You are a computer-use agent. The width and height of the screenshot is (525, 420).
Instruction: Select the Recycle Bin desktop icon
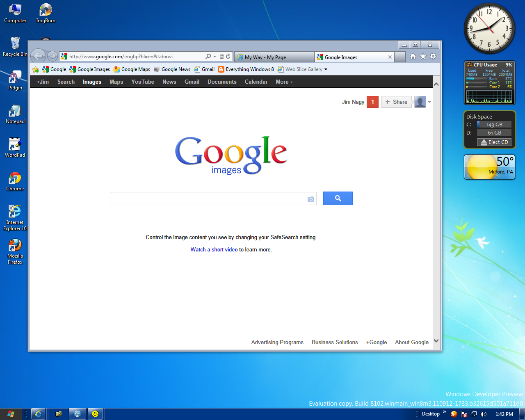click(15, 47)
